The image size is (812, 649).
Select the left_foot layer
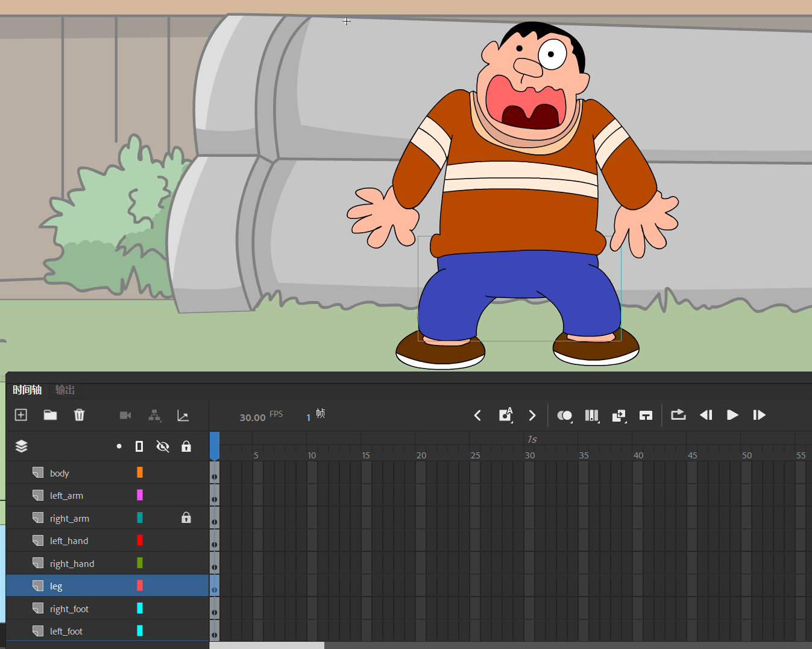pos(107,631)
